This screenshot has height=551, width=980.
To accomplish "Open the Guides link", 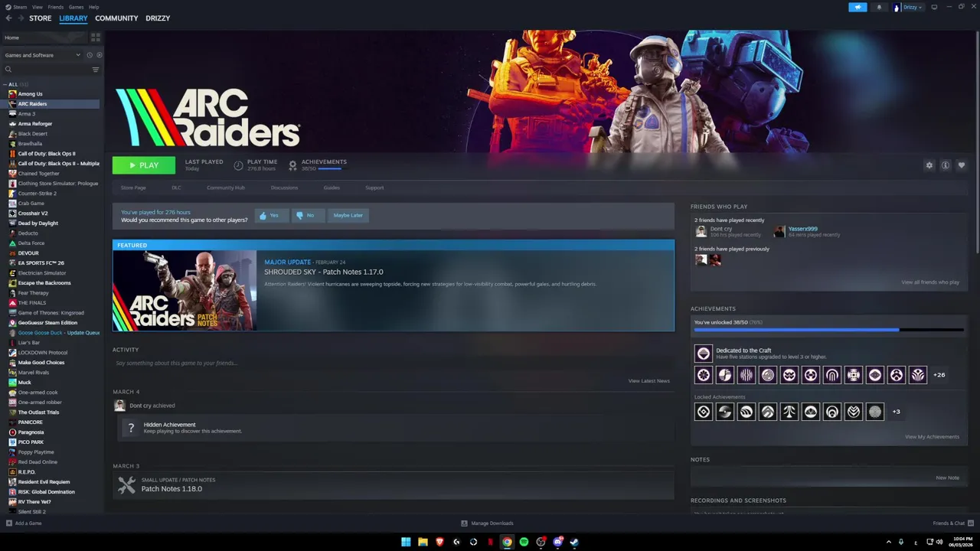I will tap(332, 187).
